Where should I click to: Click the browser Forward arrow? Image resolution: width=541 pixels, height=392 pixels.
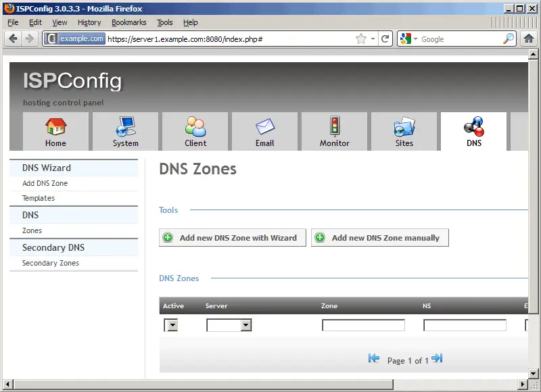(x=30, y=39)
